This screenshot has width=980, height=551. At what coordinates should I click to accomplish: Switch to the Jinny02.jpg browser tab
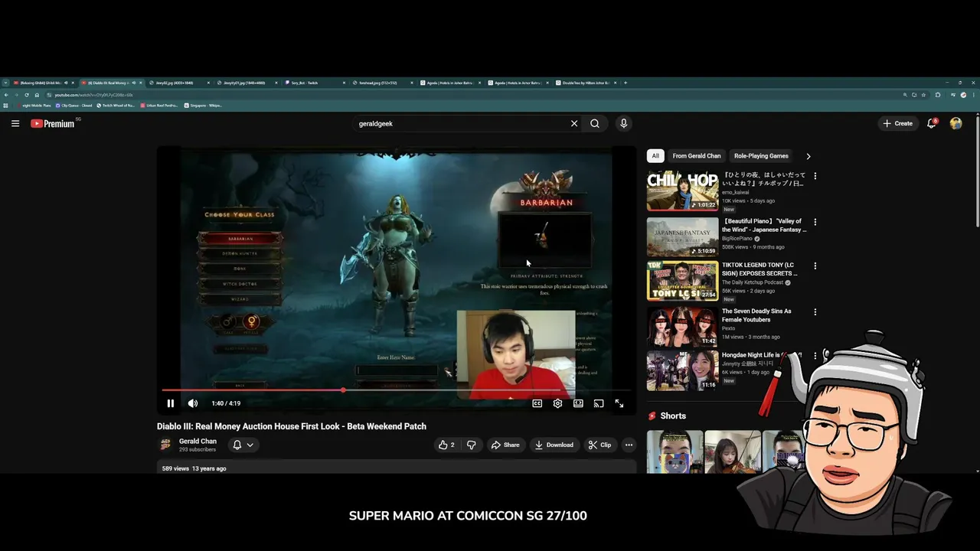(x=178, y=83)
